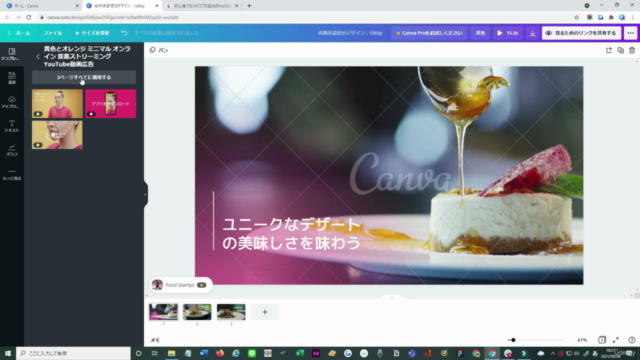Reload the browser page
Screen dimensions: 640x360
[29, 17]
